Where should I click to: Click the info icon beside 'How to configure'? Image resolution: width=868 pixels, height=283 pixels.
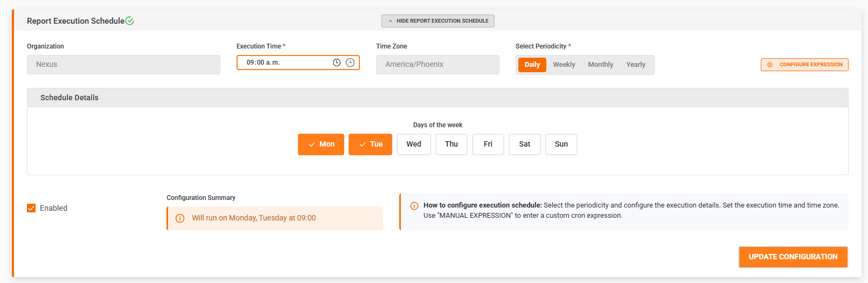pyautogui.click(x=414, y=206)
